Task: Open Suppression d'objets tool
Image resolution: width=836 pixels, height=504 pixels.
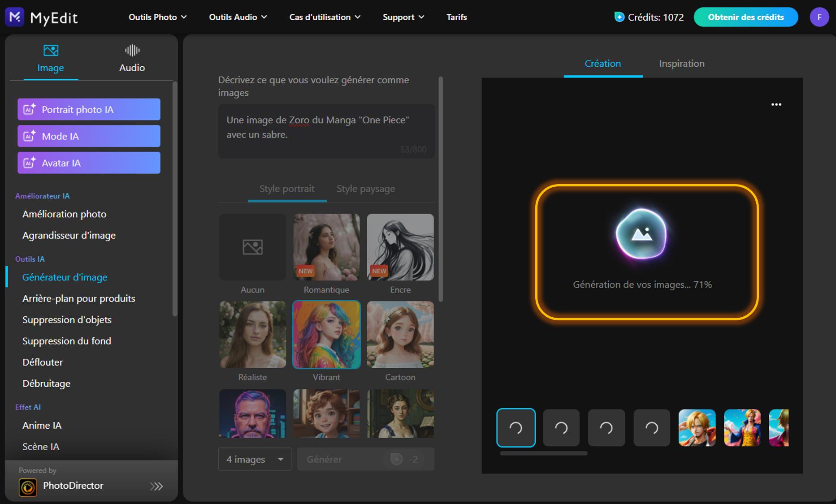Action: [67, 320]
